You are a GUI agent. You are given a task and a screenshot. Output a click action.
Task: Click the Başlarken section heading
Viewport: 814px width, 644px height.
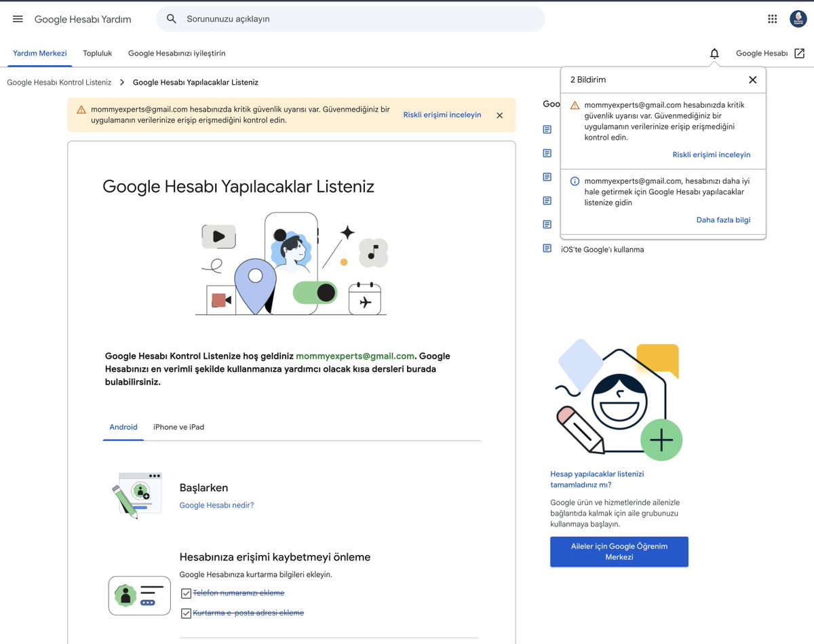[203, 487]
